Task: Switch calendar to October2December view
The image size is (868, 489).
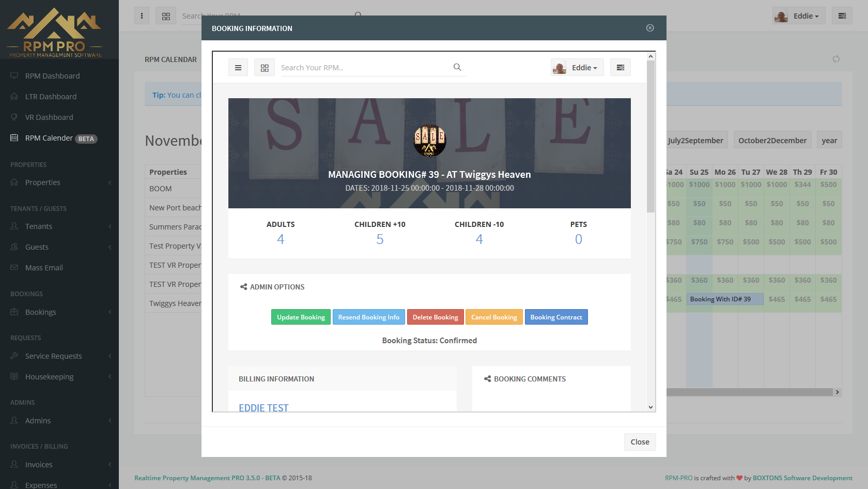Action: [x=772, y=140]
